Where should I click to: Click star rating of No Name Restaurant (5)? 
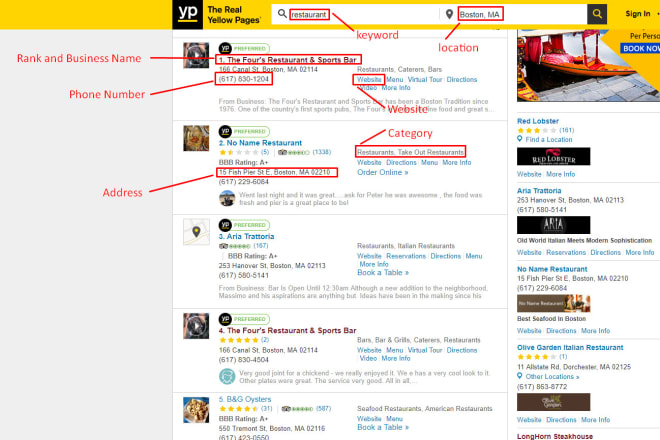pos(244,152)
